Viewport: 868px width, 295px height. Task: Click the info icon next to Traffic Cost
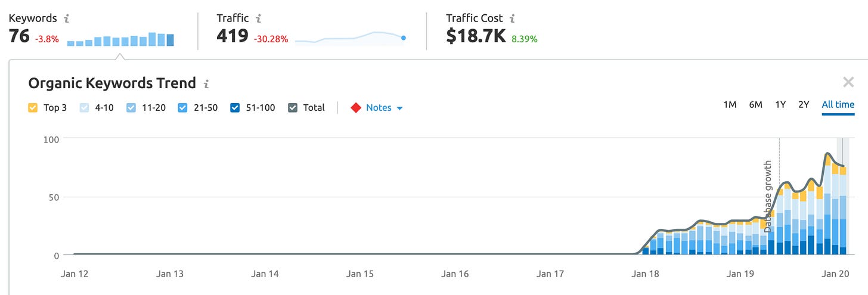pos(513,18)
